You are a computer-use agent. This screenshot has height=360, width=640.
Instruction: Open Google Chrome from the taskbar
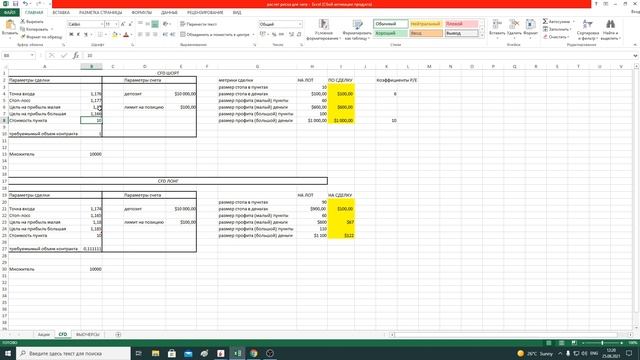[x=253, y=353]
